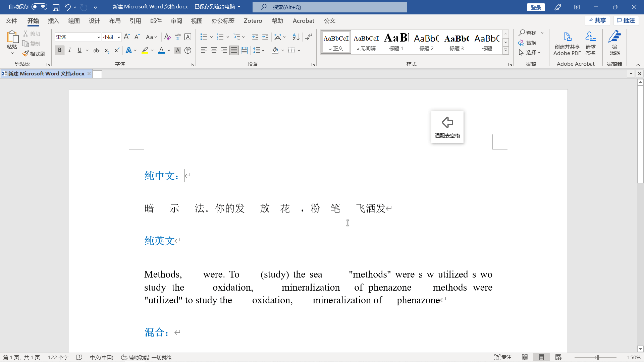The height and width of the screenshot is (362, 644).
Task: Click the sort (A-Z) icon
Action: coord(296,37)
